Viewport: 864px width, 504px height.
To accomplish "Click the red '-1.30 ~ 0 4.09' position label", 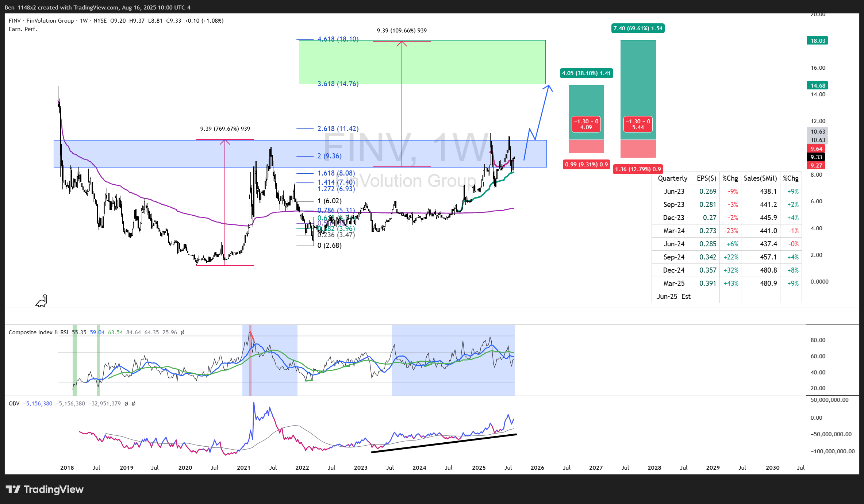I will (586, 124).
